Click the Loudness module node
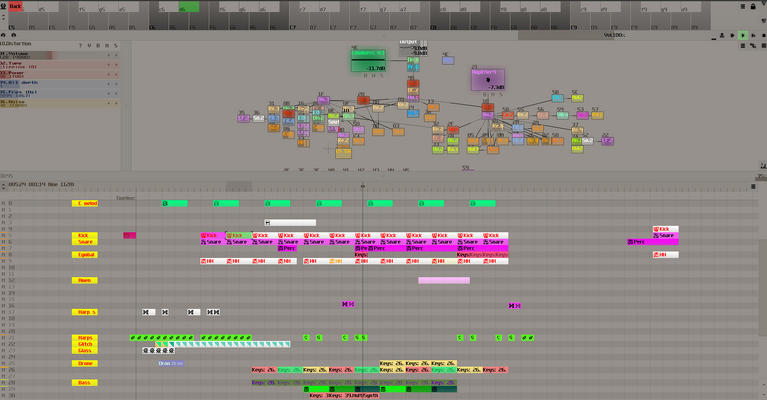The image size is (767, 400). pyautogui.click(x=368, y=61)
